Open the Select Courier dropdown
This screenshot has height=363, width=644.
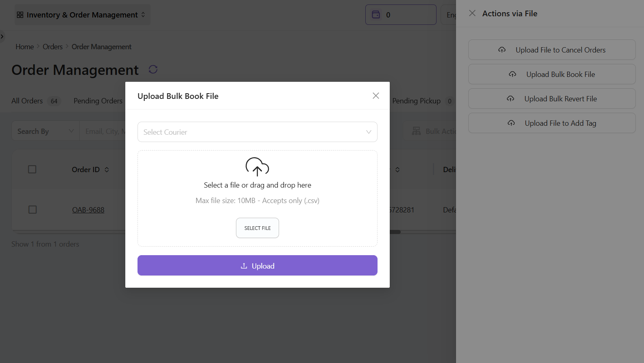pos(257,132)
